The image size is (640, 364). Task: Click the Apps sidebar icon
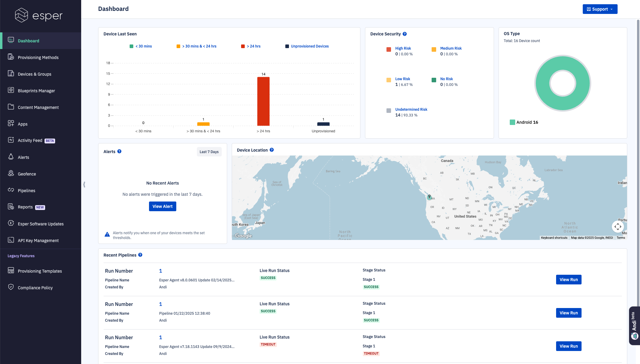pos(10,124)
